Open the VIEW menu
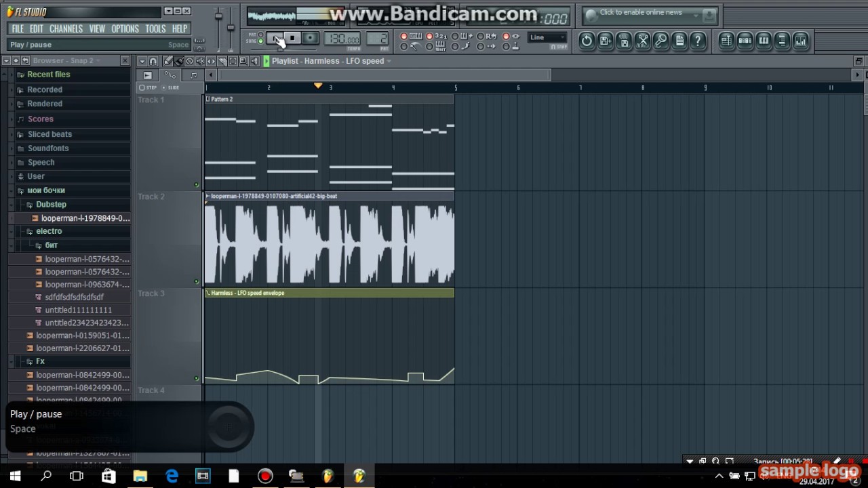 click(x=97, y=28)
